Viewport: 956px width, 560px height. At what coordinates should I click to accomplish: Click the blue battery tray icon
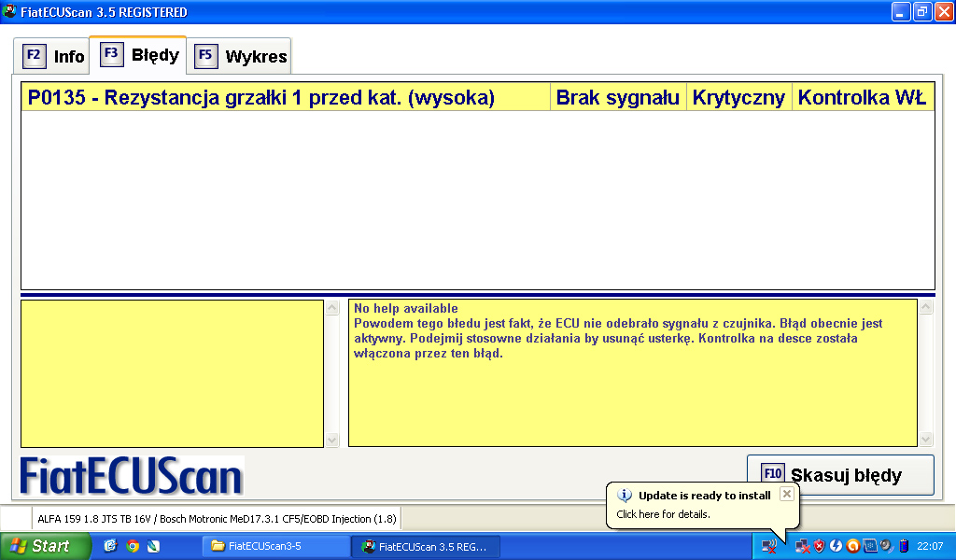[904, 546]
